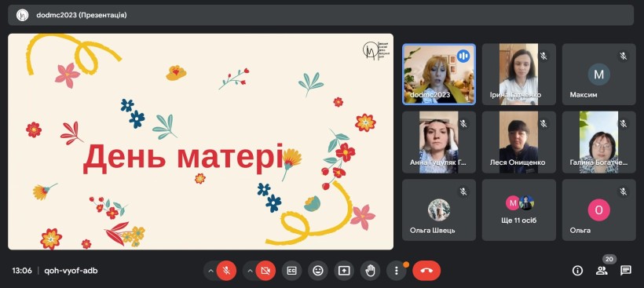Image resolution: width=644 pixels, height=288 pixels.
Task: Turn on the camera button
Action: click(265, 271)
